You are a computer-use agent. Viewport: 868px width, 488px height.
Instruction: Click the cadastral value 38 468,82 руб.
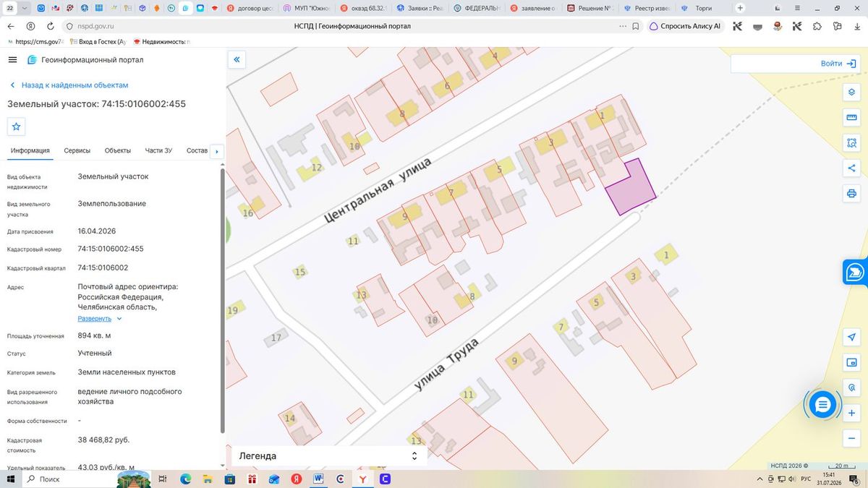pos(104,440)
